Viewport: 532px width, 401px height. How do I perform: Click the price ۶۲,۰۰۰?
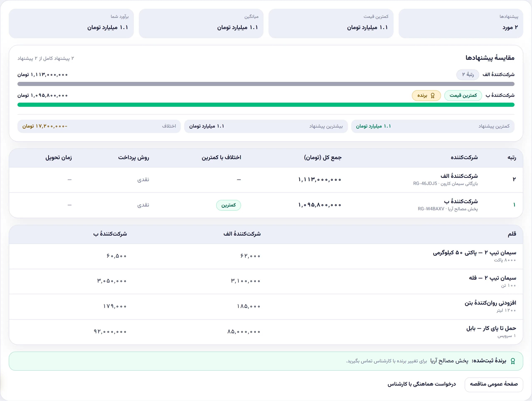[250, 256]
